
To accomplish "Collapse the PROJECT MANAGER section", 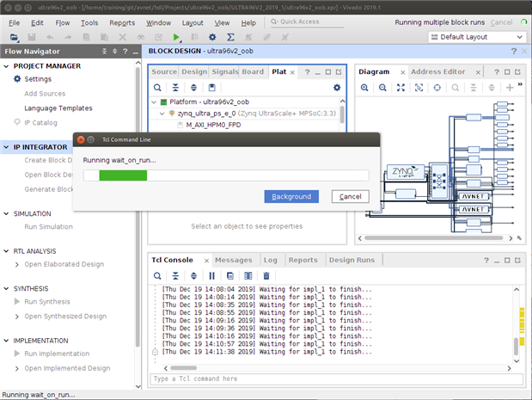I will (8, 66).
